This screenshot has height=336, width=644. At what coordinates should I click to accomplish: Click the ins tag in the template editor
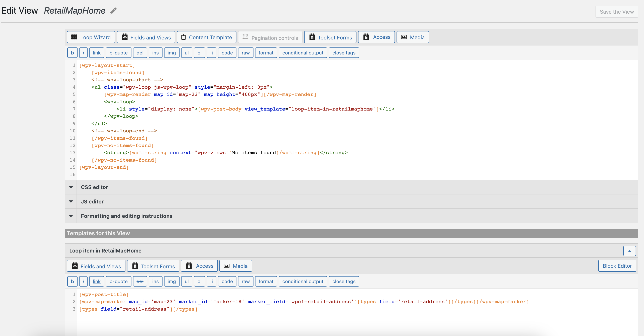click(155, 282)
